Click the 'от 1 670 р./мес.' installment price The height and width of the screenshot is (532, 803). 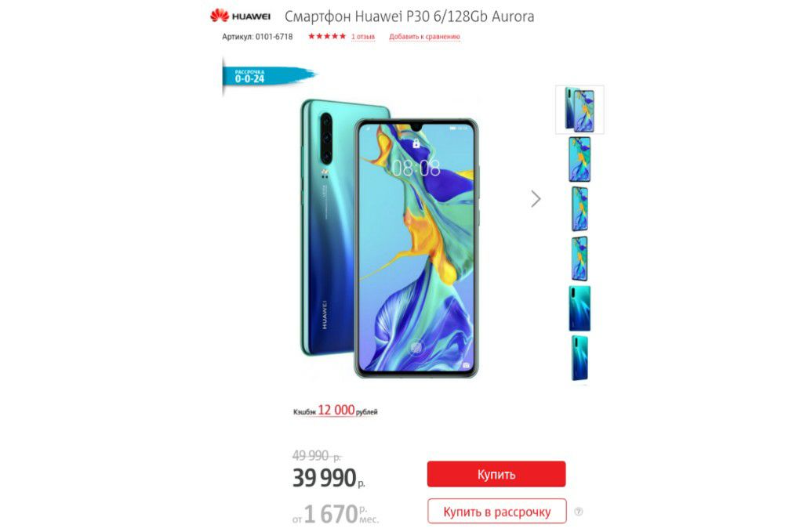click(336, 514)
